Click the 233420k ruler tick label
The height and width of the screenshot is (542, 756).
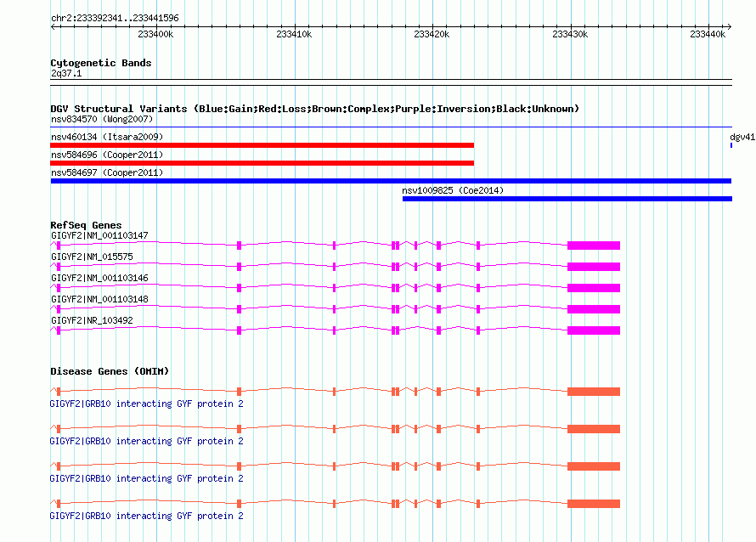click(432, 34)
